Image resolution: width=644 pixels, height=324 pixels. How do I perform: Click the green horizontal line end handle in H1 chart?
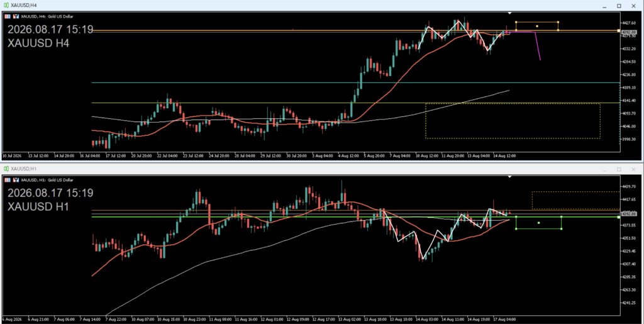click(x=619, y=217)
